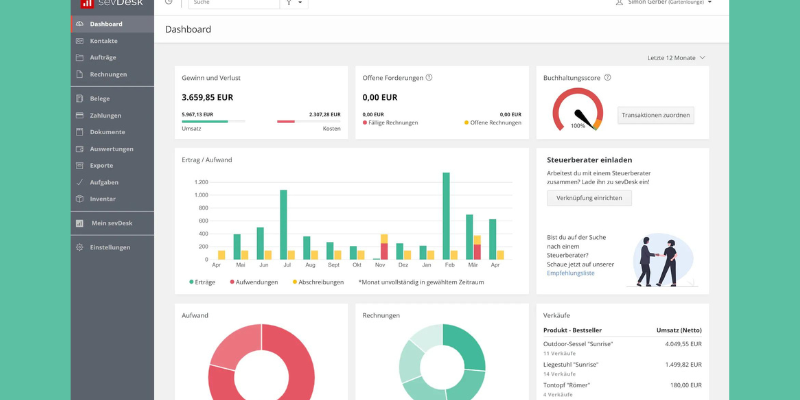
Task: Toggle the Aufwendungen legend entry in chart
Action: (254, 282)
